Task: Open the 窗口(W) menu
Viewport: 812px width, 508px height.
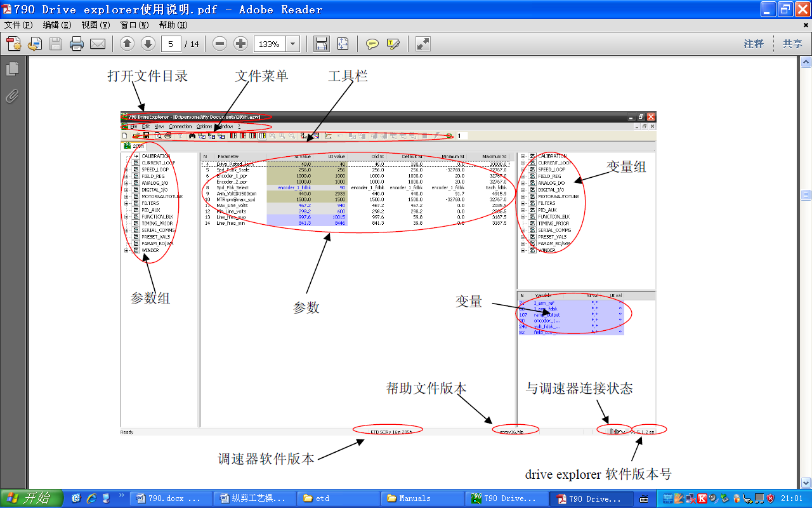Action: [x=134, y=25]
